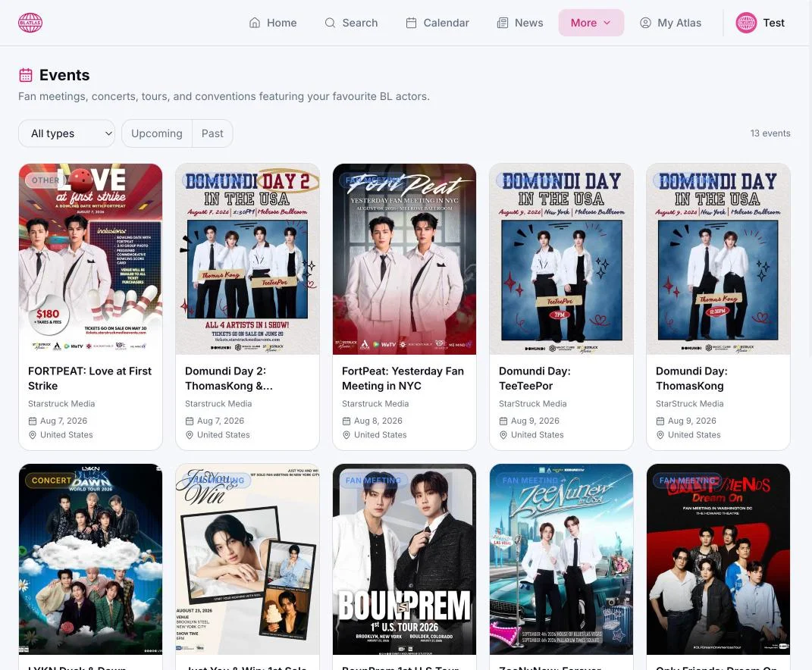Open the Calendar page
The width and height of the screenshot is (812, 670).
tap(437, 23)
